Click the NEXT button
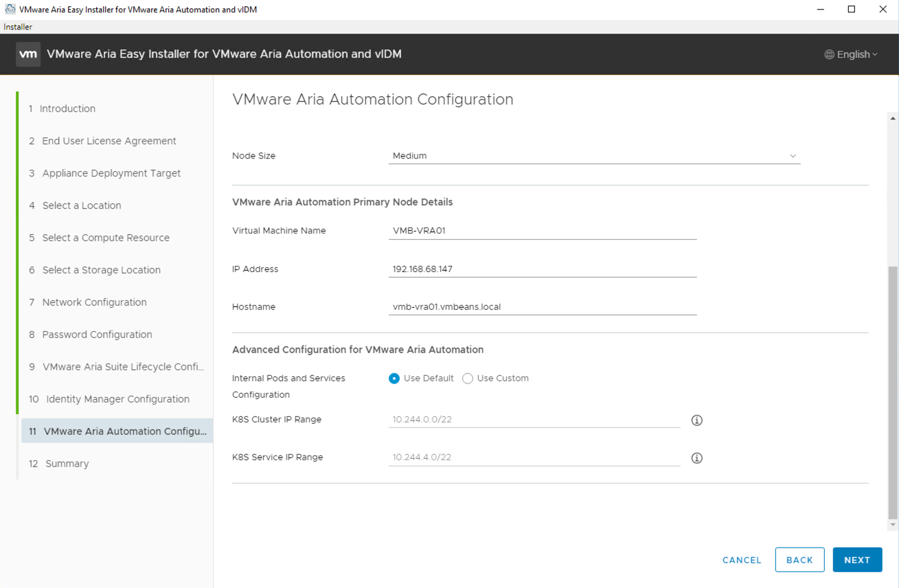 coord(857,560)
